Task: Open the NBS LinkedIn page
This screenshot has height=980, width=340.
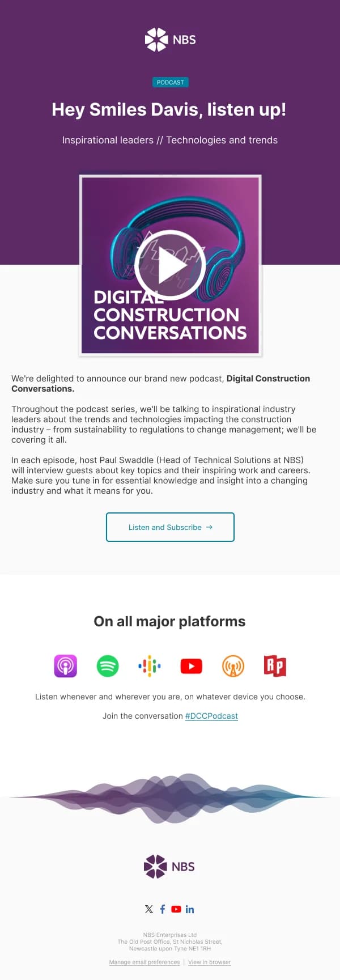Action: pyautogui.click(x=190, y=909)
